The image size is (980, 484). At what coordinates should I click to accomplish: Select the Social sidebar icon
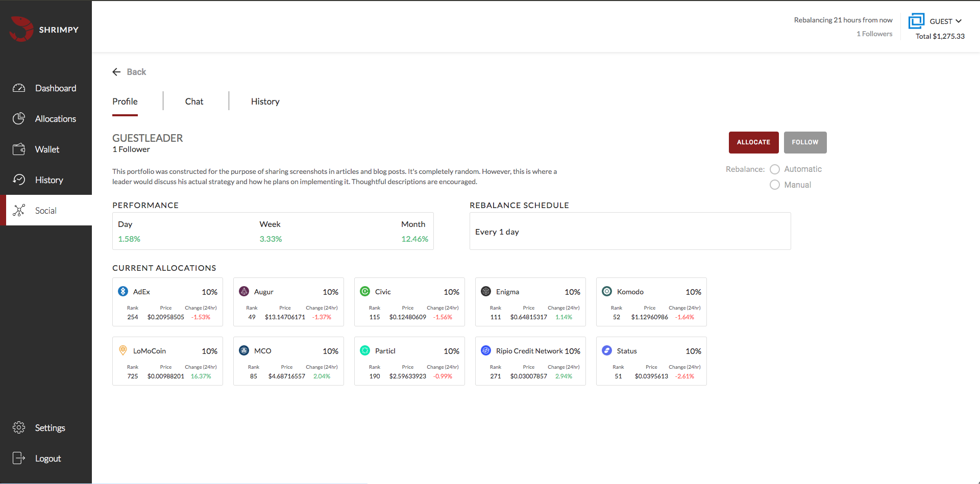point(19,210)
